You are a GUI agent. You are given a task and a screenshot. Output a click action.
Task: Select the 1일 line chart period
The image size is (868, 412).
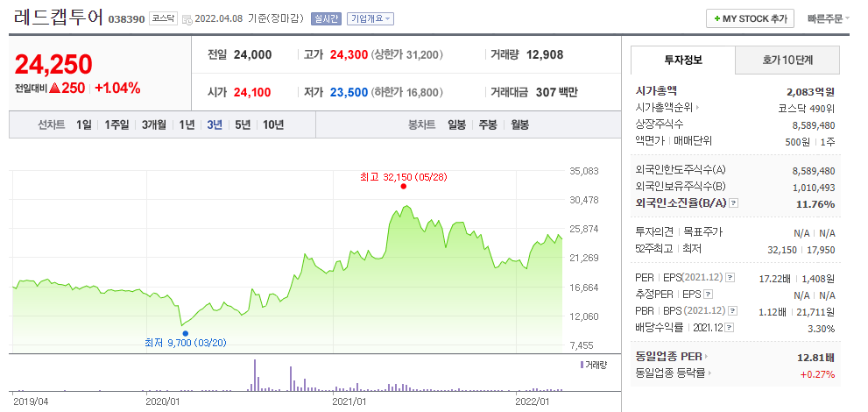click(84, 125)
